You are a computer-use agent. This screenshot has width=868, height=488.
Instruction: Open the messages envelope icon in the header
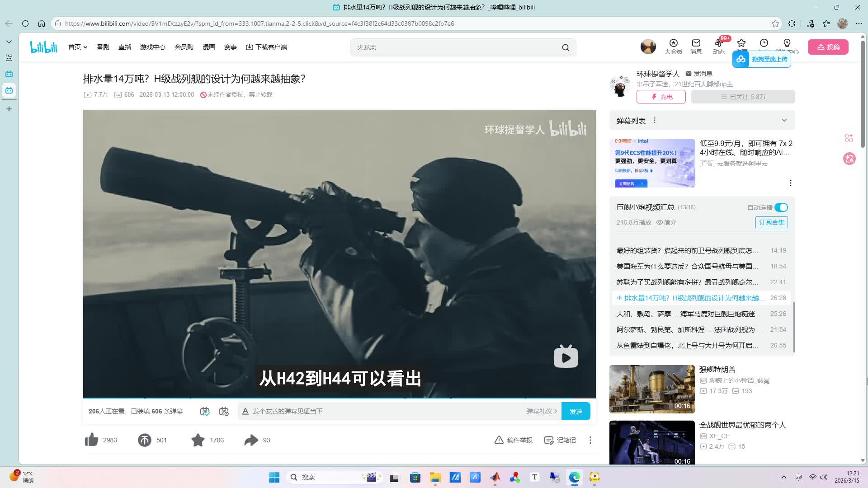click(696, 43)
